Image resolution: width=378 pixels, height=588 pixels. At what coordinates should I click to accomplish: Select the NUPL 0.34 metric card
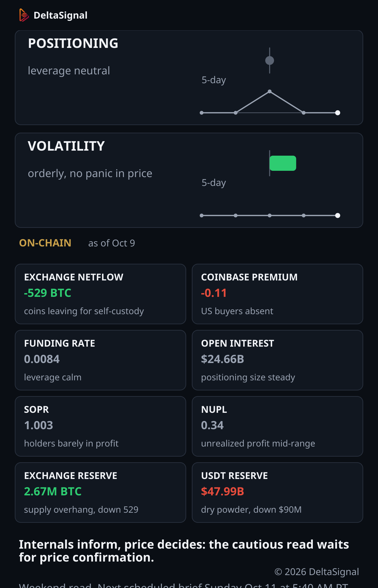point(278,426)
